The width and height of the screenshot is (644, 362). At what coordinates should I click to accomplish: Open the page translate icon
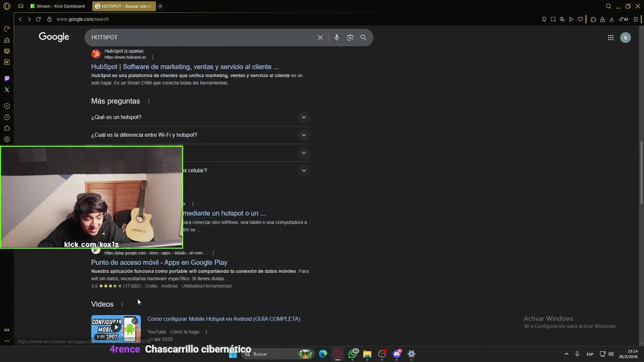(x=562, y=19)
